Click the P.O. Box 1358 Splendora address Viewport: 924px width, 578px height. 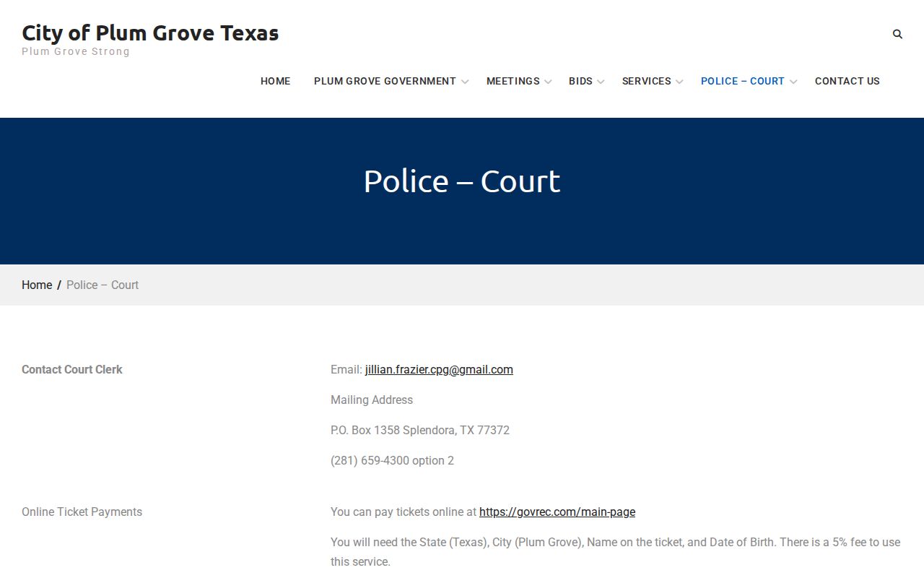420,430
